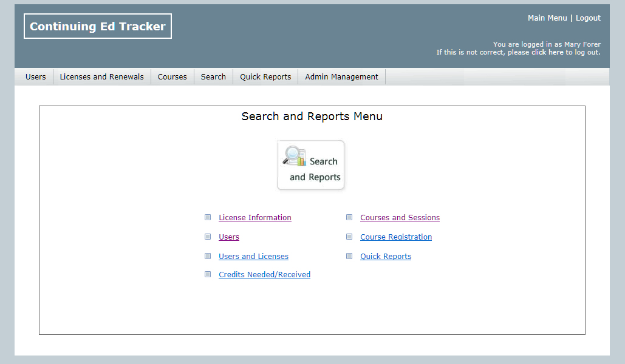Click the Continuing Ed Tracker logo
625x364 pixels.
98,27
